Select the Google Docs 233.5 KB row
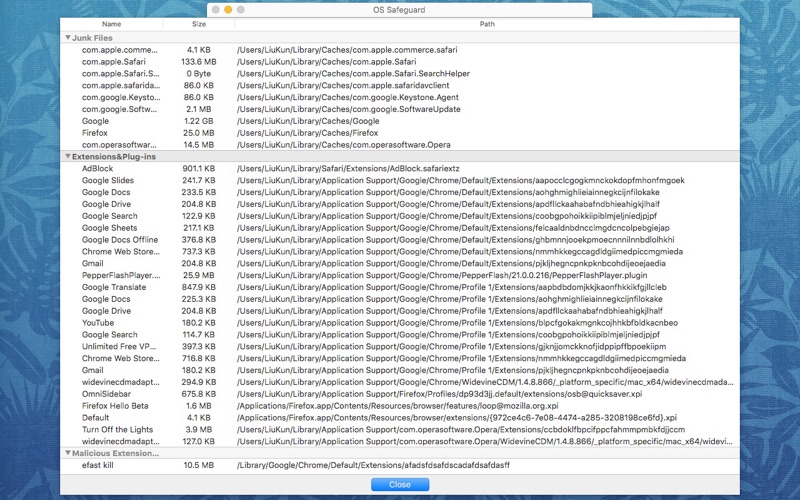The height and width of the screenshot is (500, 800). click(399, 192)
